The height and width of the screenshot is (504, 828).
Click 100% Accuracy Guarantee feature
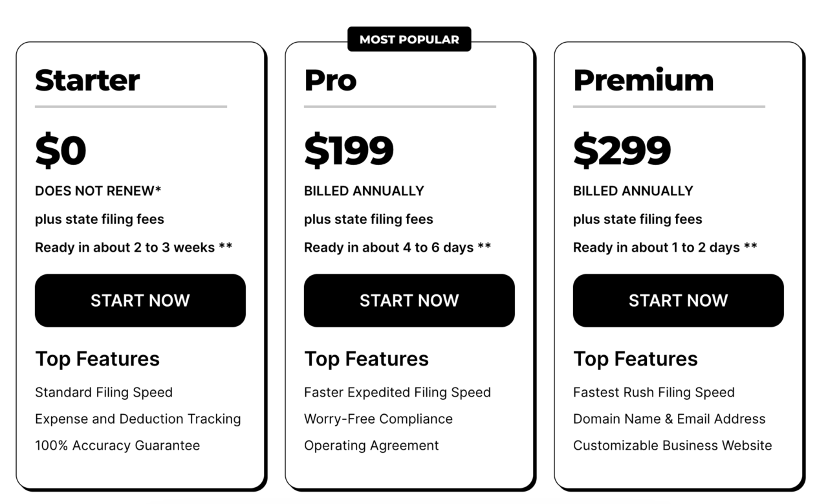(x=118, y=446)
